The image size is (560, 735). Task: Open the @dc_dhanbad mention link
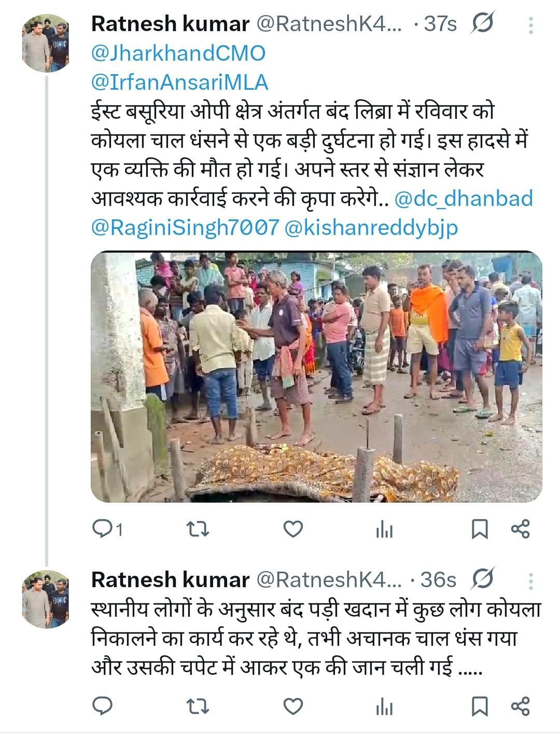coord(464,199)
